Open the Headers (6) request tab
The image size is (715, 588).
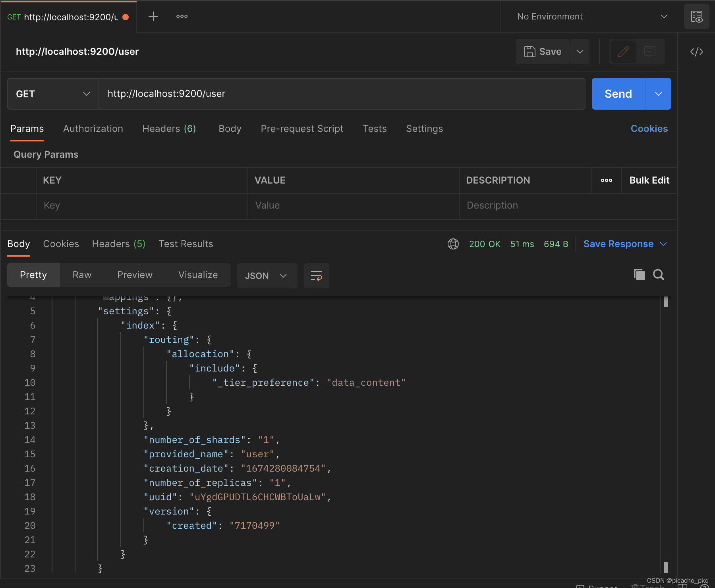(169, 129)
